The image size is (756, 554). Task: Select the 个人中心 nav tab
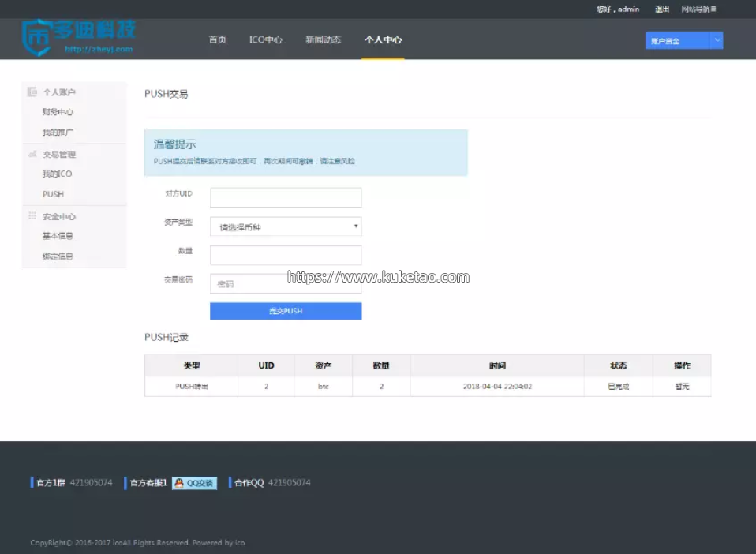point(383,39)
